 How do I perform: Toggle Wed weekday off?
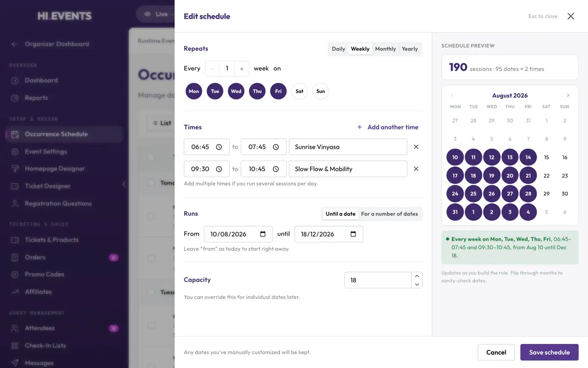(236, 91)
